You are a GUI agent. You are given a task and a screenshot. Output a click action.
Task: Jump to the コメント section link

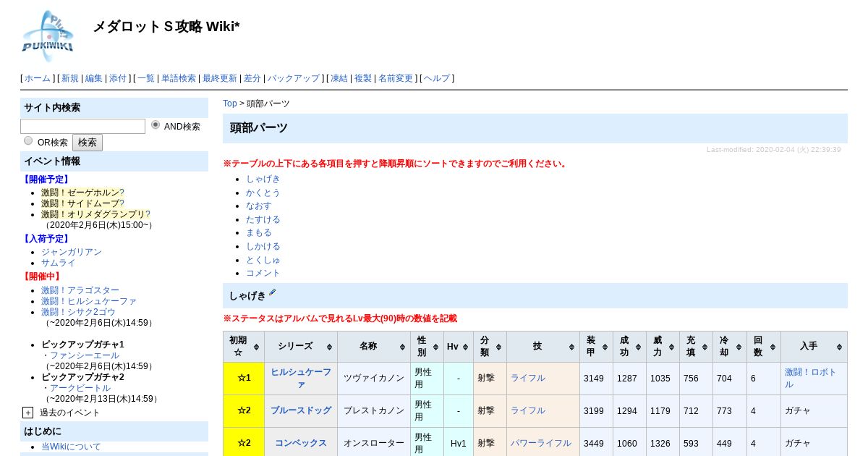(x=263, y=273)
